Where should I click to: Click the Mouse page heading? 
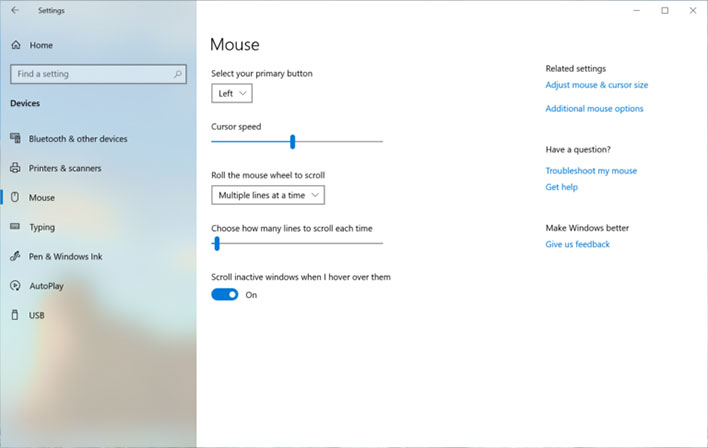click(235, 44)
